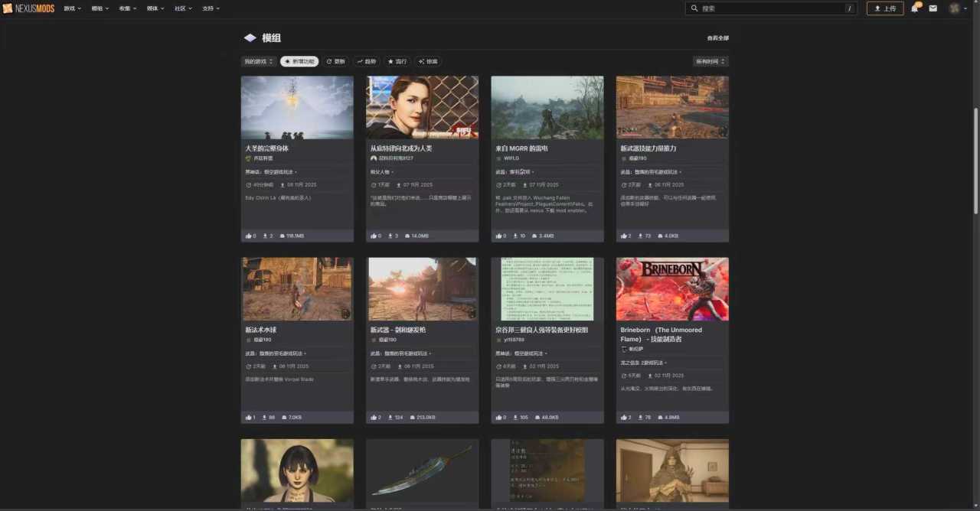
Task: Open the 新武器 - 裂刺爆发枪 mod title
Action: pyautogui.click(x=398, y=330)
